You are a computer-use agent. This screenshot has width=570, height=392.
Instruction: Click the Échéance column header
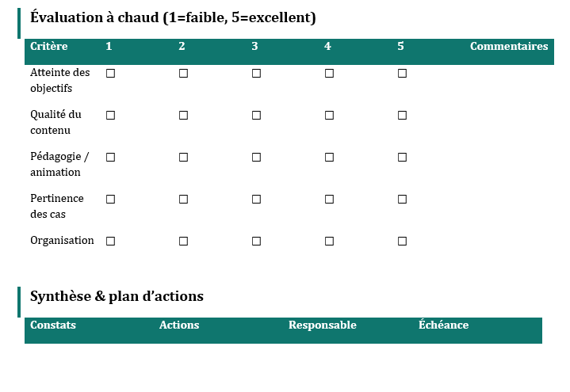443,325
